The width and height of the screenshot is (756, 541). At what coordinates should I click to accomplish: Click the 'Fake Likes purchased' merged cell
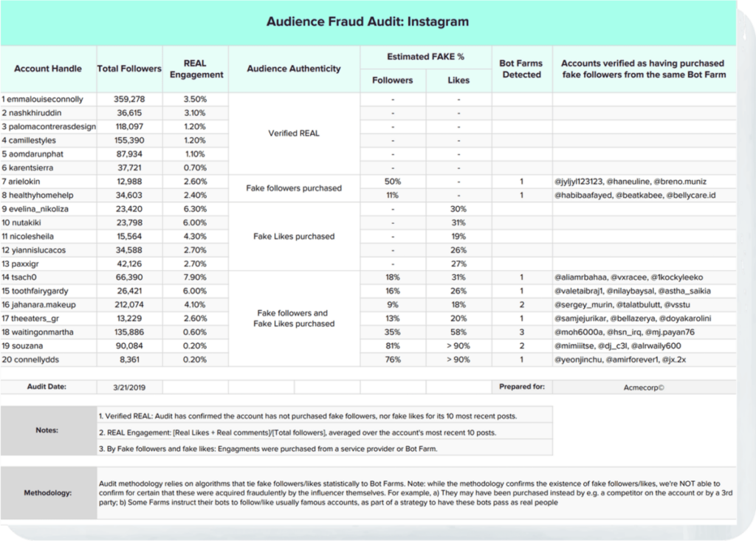coord(294,236)
